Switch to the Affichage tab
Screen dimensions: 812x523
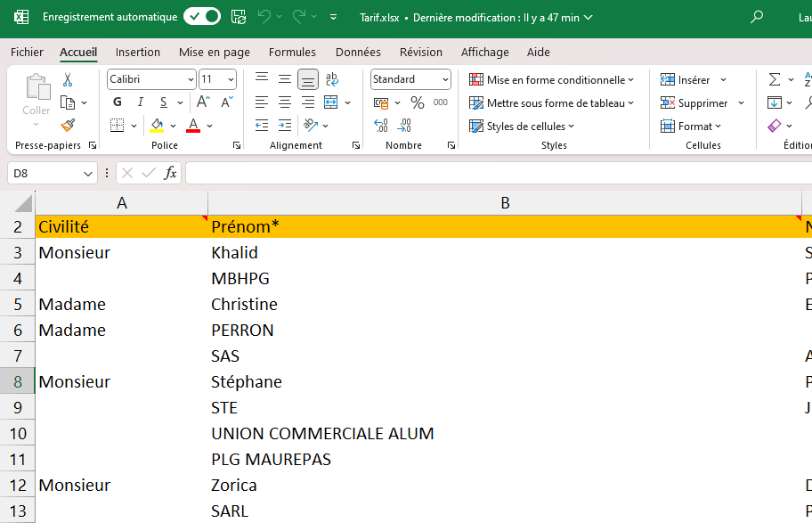tap(484, 52)
